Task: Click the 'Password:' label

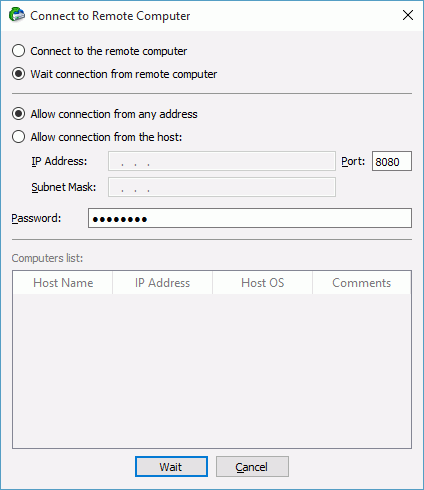Action: pos(36,218)
